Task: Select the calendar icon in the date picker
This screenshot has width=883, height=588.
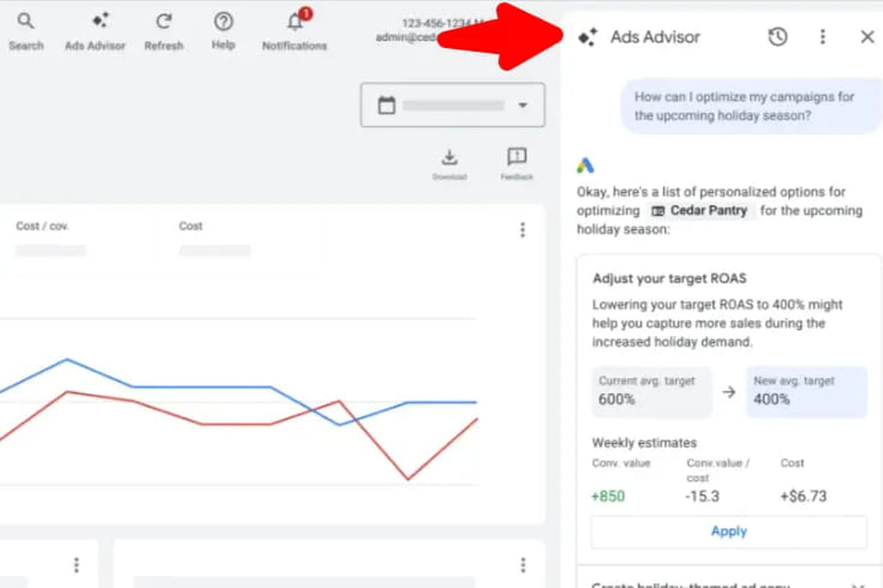Action: pos(387,105)
